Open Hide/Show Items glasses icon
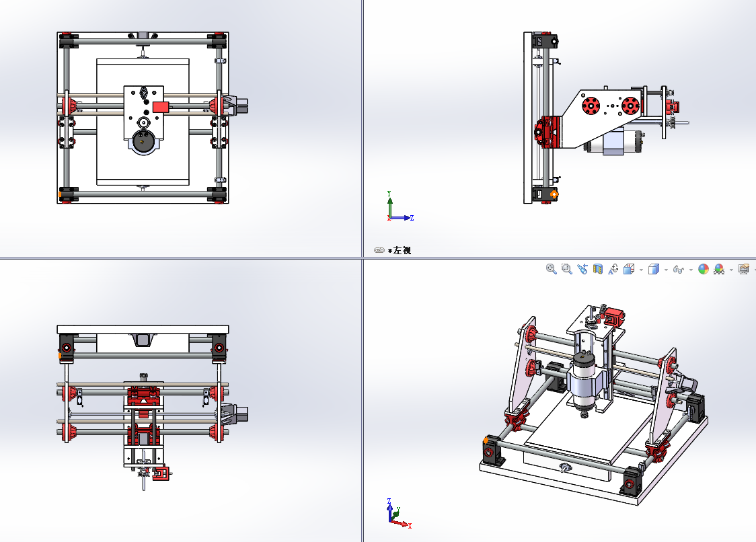Screen dimensions: 756x542 (677, 268)
